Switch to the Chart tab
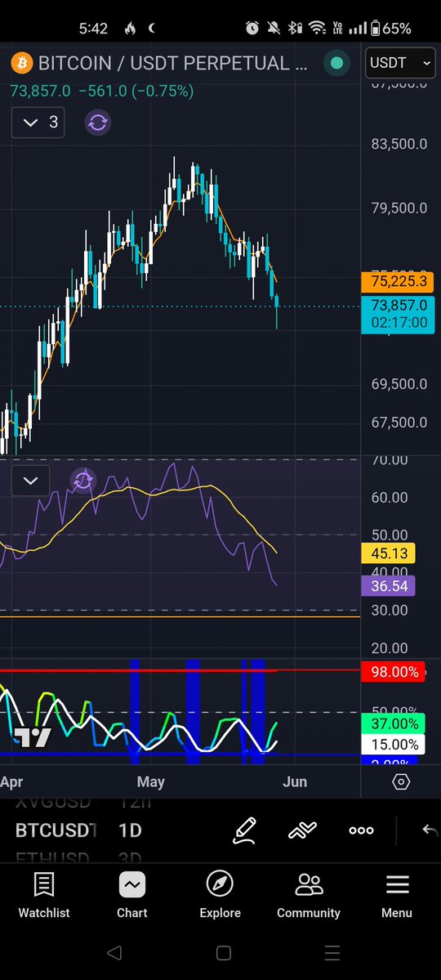 131,897
